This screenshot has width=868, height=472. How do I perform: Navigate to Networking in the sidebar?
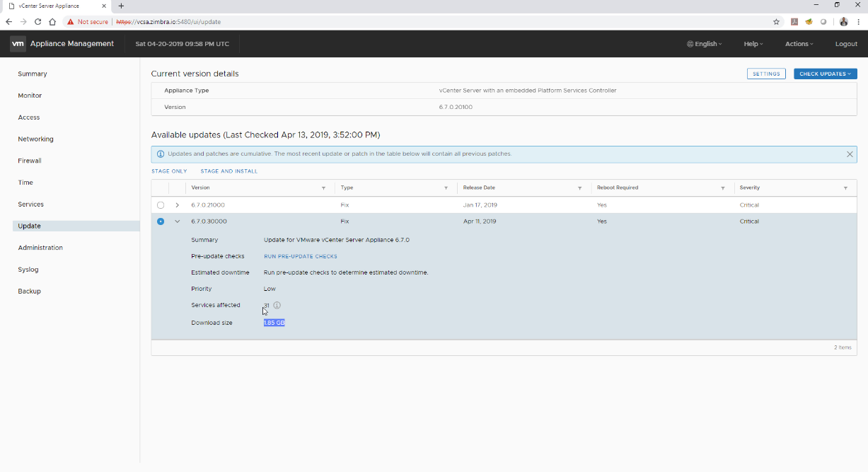click(35, 139)
